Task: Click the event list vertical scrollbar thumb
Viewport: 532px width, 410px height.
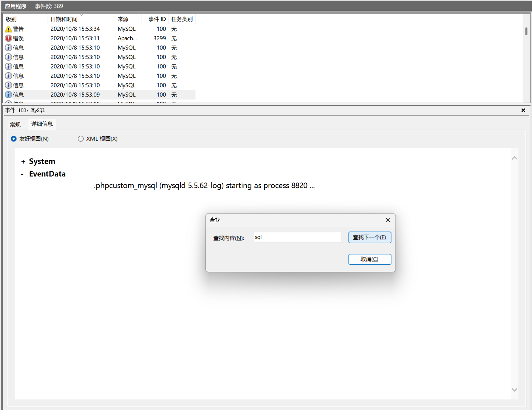Action: 526,31
